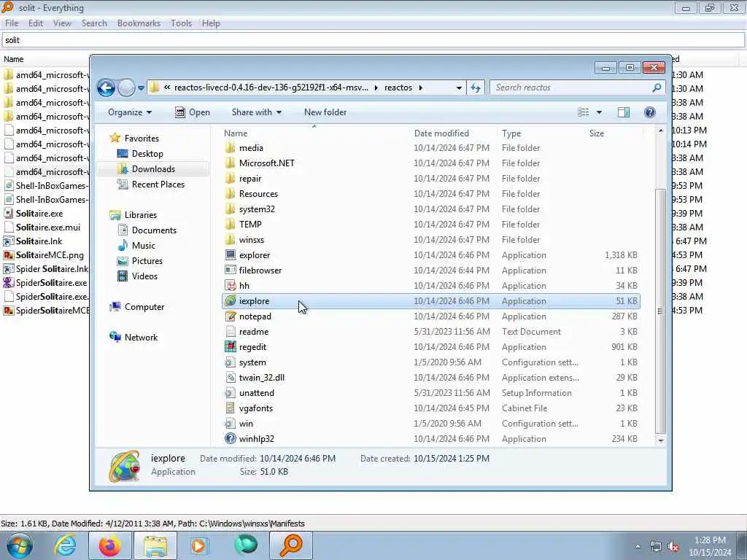The image size is (747, 560).
Task: Select the system32 folder icon
Action: coord(230,209)
